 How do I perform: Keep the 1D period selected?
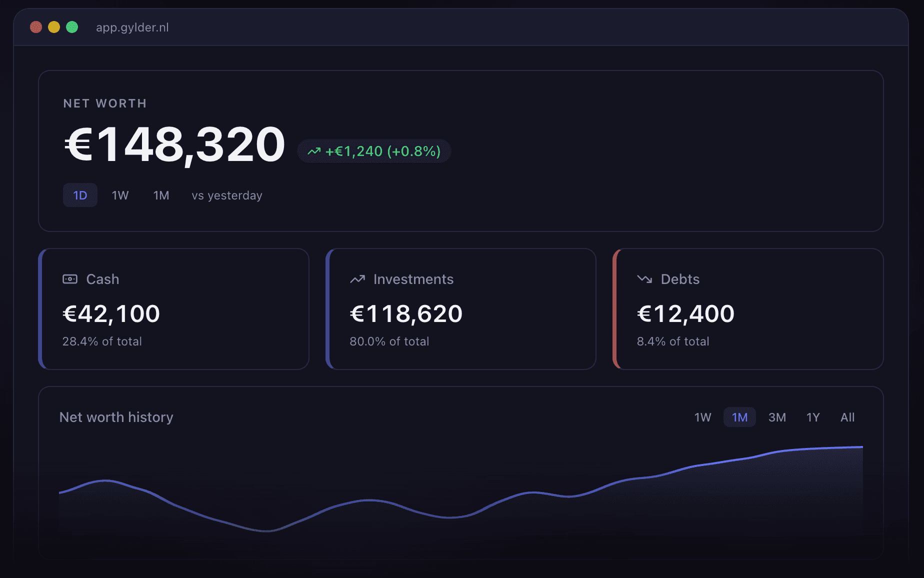pos(80,195)
